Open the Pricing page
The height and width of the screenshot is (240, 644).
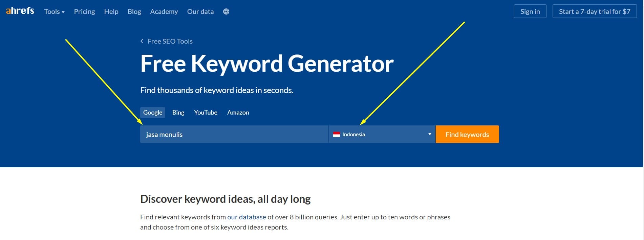(84, 11)
